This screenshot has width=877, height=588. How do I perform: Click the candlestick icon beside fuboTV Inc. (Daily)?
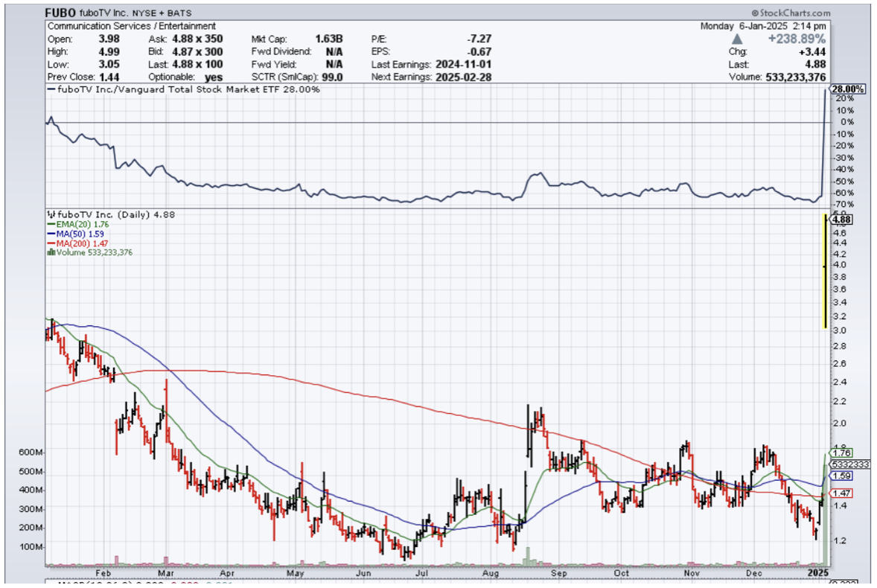tap(50, 214)
